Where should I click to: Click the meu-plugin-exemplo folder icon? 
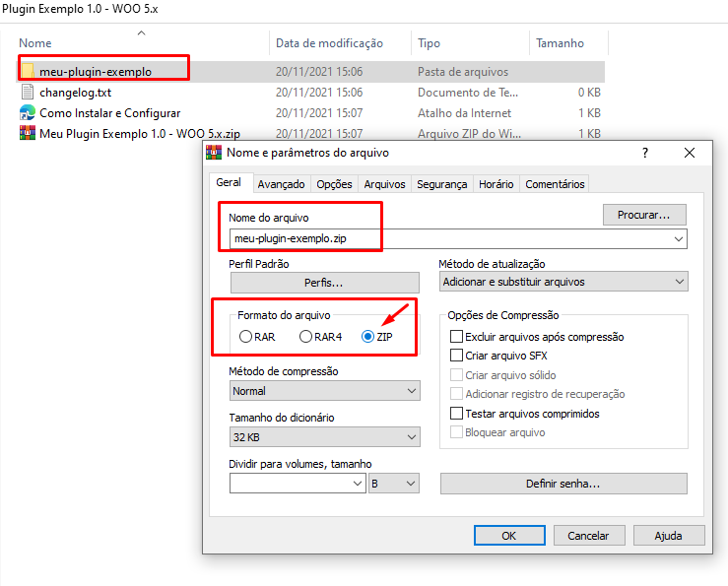(29, 71)
